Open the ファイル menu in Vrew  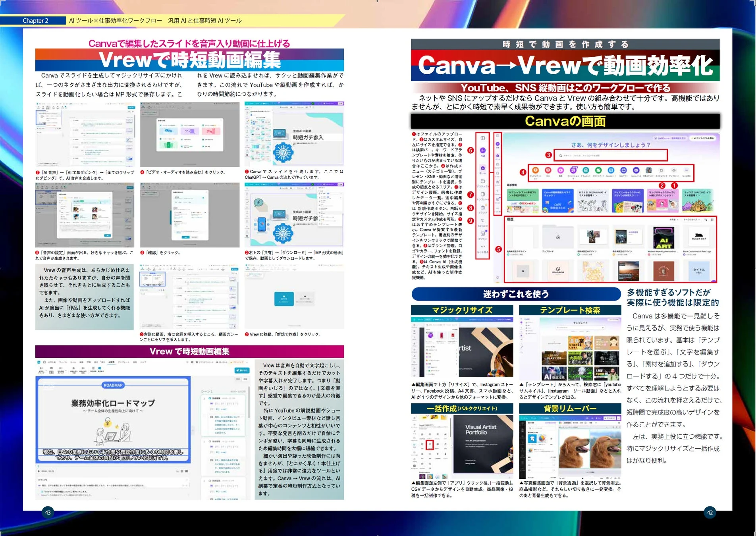[63, 362]
